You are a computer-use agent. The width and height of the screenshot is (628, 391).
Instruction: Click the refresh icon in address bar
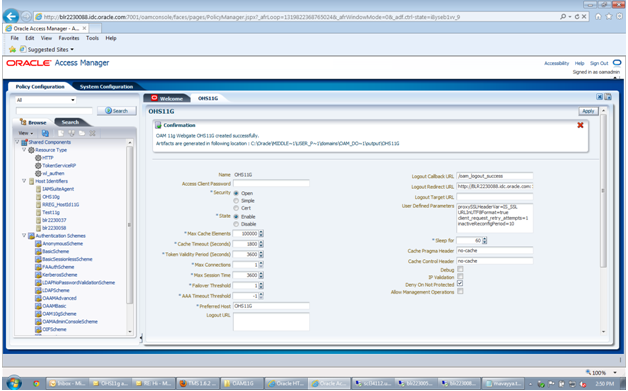coord(577,16)
